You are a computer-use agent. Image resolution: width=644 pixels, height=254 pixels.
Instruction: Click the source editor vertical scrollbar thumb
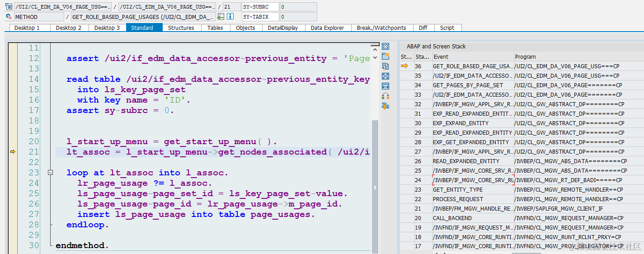375,188
